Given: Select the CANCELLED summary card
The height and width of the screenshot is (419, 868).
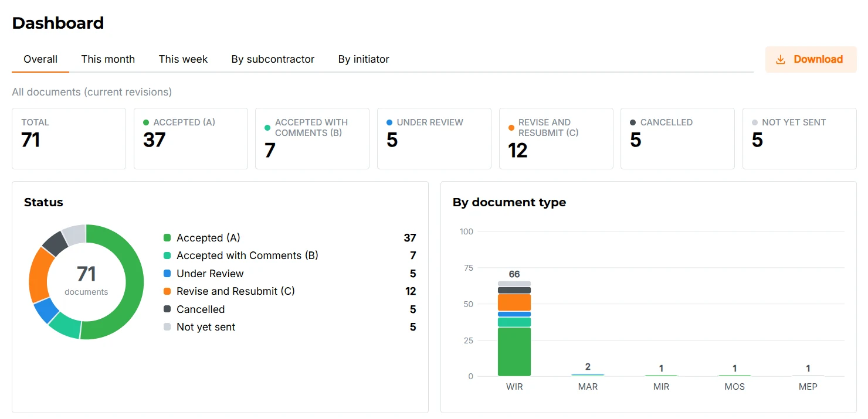Looking at the screenshot, I should point(677,138).
